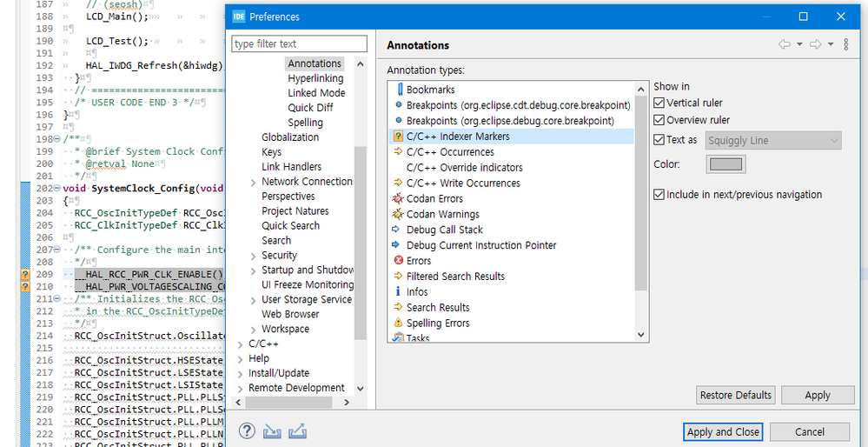Click the Import preferences icon
Viewport: 868px width, 447px height.
tap(272, 431)
